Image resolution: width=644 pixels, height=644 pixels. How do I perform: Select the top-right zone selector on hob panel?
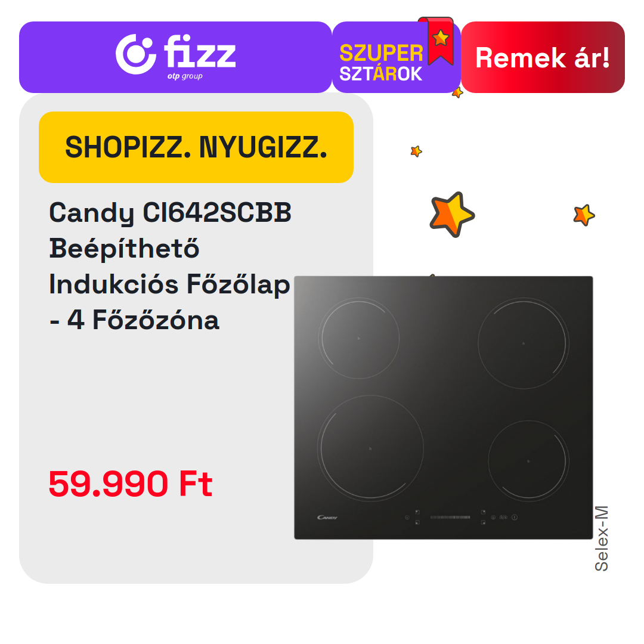click(483, 512)
